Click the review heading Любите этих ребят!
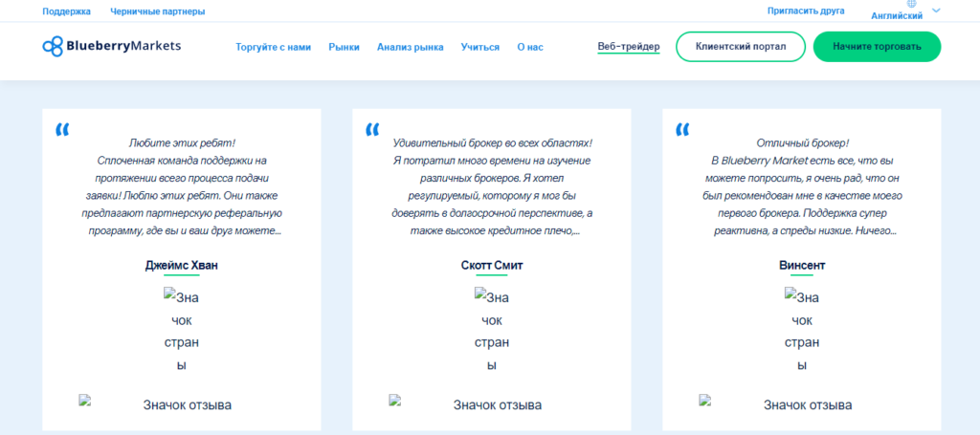The height and width of the screenshot is (435, 980). pyautogui.click(x=182, y=142)
